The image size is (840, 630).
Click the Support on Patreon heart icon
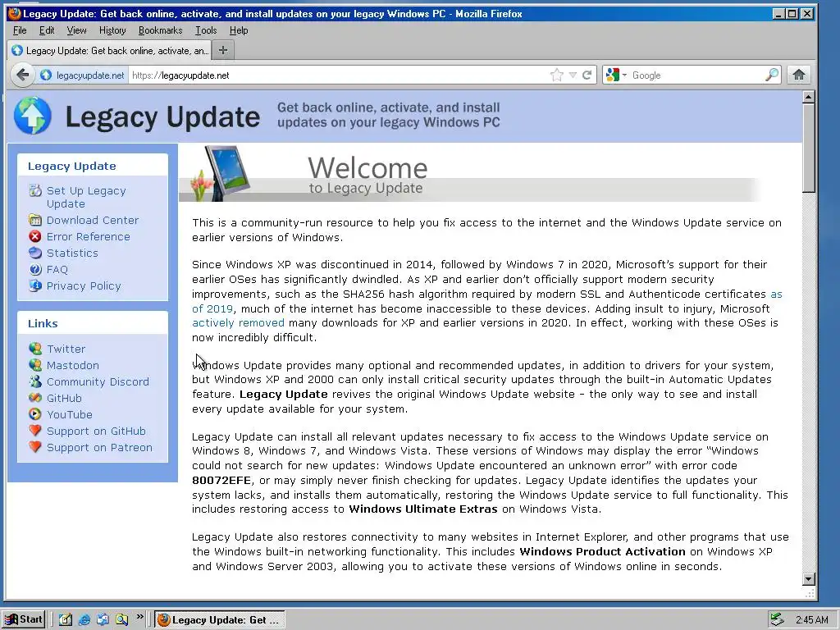pos(35,447)
